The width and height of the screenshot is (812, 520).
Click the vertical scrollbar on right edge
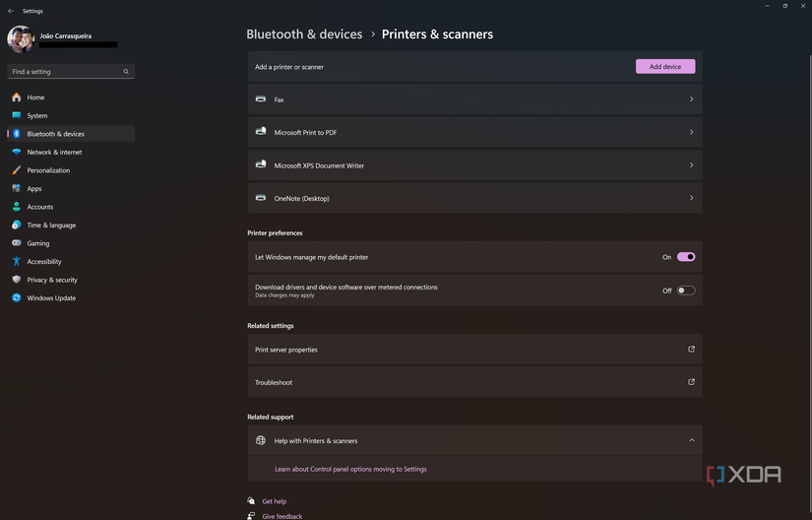[x=809, y=285]
